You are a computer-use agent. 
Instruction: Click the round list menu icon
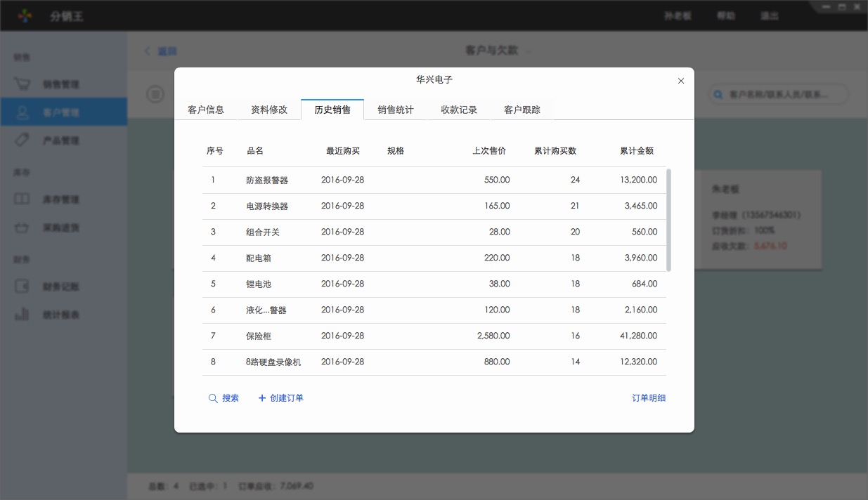pyautogui.click(x=155, y=94)
